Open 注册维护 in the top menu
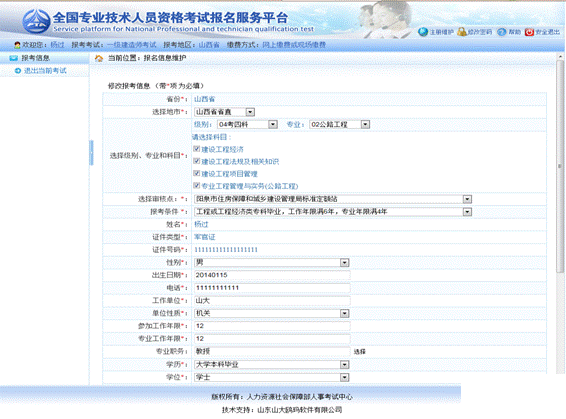Image resolution: width=566 pixels, height=419 pixels. coord(441,32)
